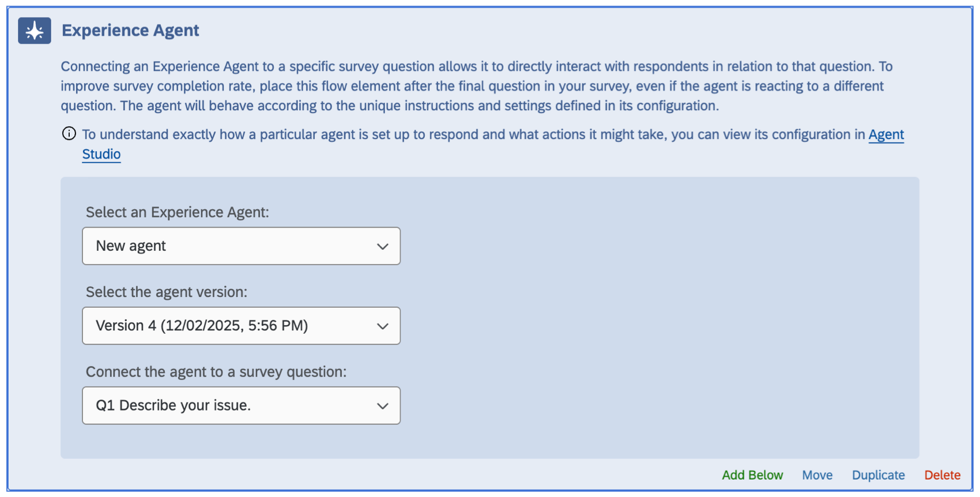This screenshot has width=980, height=497.
Task: Click the chevron on the question selector
Action: click(x=383, y=405)
